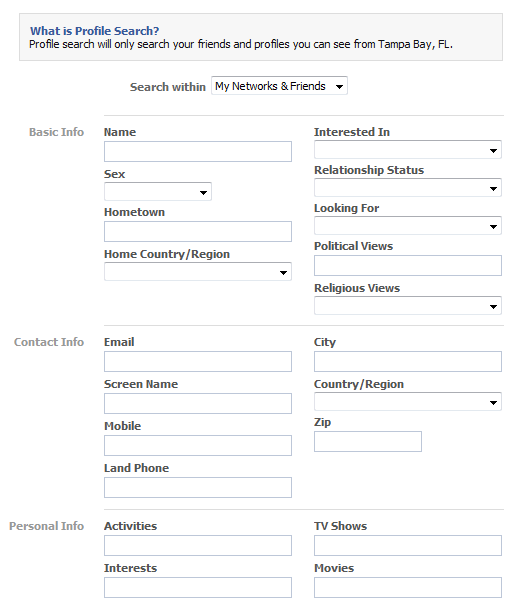Expand the Religious Views dropdown
This screenshot has height=603, width=525.
tap(408, 306)
